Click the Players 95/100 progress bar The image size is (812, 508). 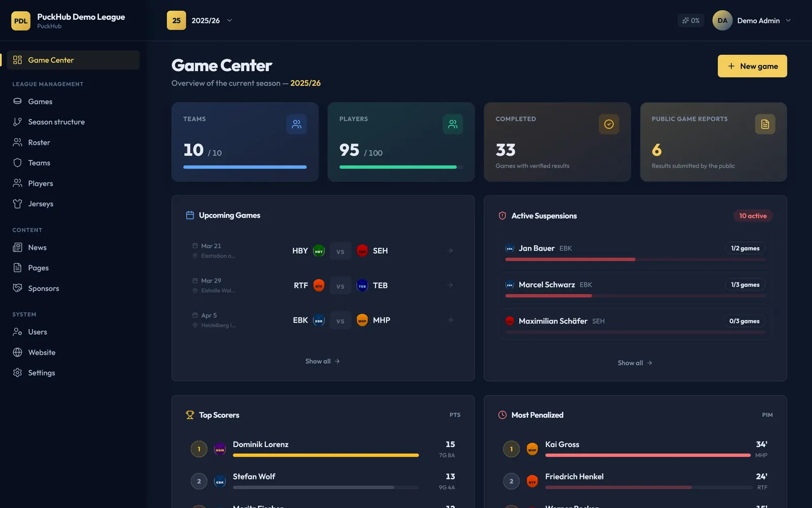[401, 167]
